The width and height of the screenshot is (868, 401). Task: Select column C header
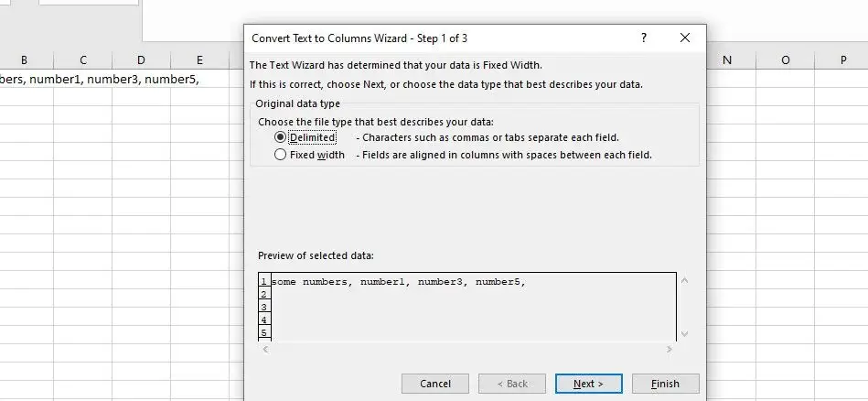[82, 60]
